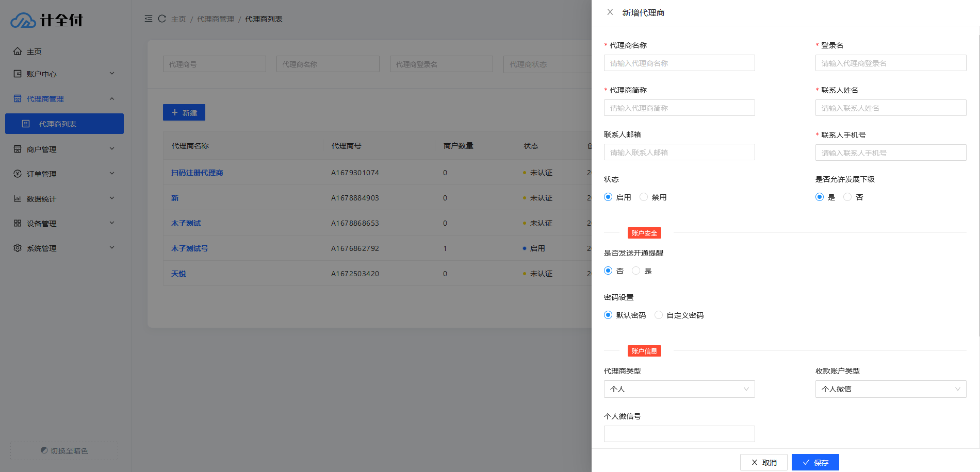980x472 pixels.
Task: Choose 是 for 是否允许发展下级
Action: [x=820, y=197]
